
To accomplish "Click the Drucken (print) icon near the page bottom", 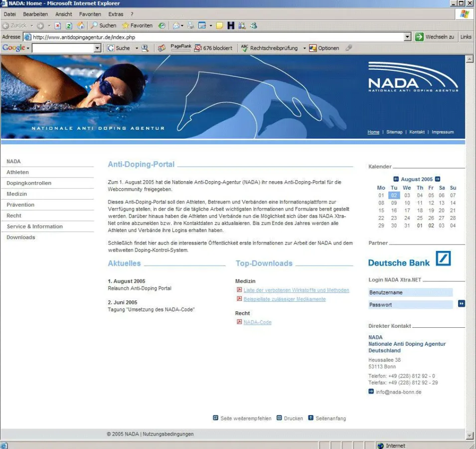I will pyautogui.click(x=280, y=418).
